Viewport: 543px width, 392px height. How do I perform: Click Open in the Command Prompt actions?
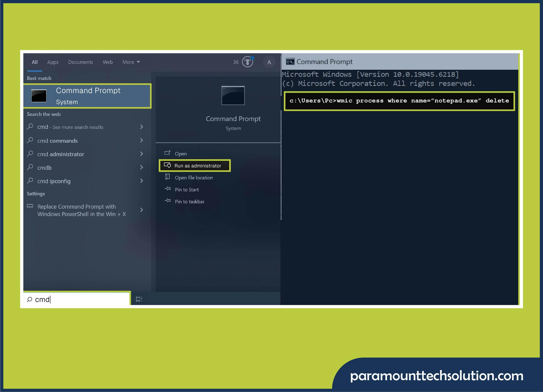(x=181, y=154)
